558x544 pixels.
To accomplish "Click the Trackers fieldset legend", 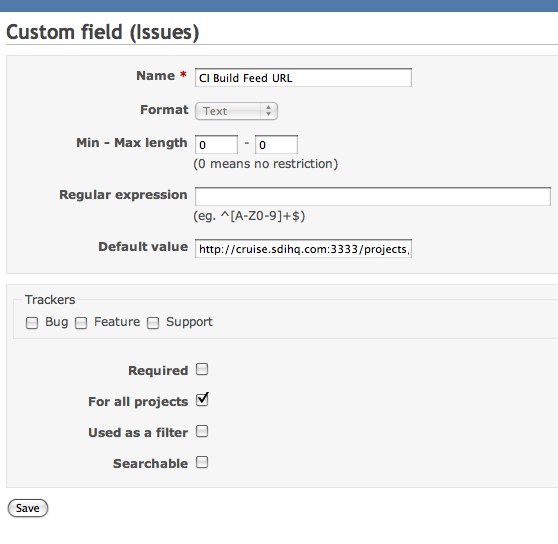I will pyautogui.click(x=50, y=300).
